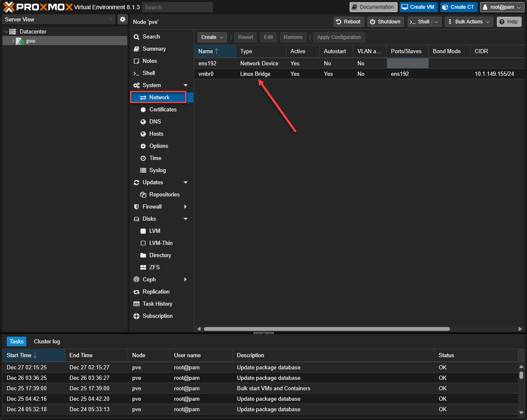Open Repositories under Updates
The image size is (527, 420).
pos(164,195)
